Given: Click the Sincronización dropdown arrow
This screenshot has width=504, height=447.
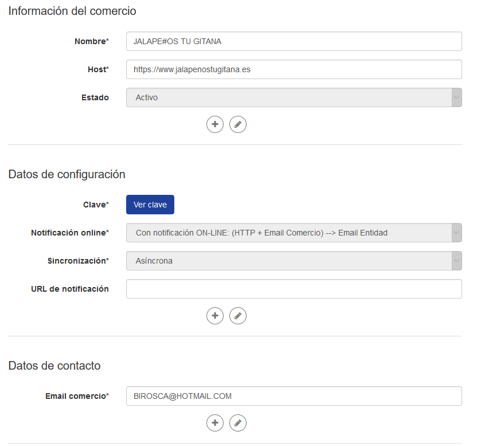Looking at the screenshot, I should pos(456,261).
